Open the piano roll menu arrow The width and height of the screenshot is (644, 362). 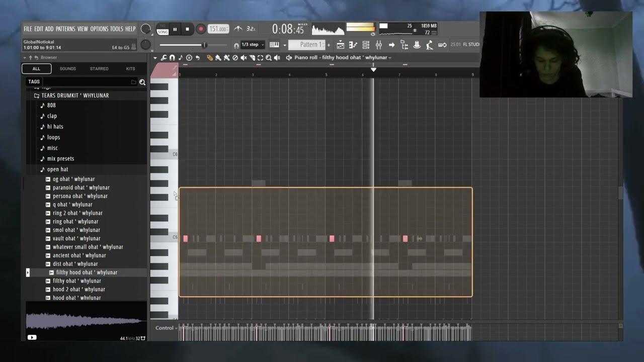(155, 58)
